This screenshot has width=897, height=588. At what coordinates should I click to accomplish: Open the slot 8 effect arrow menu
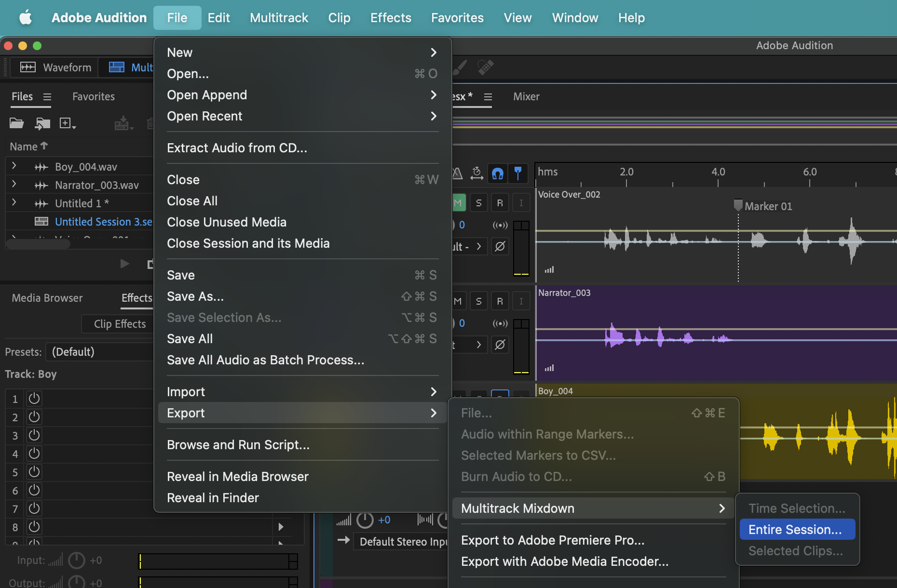pyautogui.click(x=281, y=527)
